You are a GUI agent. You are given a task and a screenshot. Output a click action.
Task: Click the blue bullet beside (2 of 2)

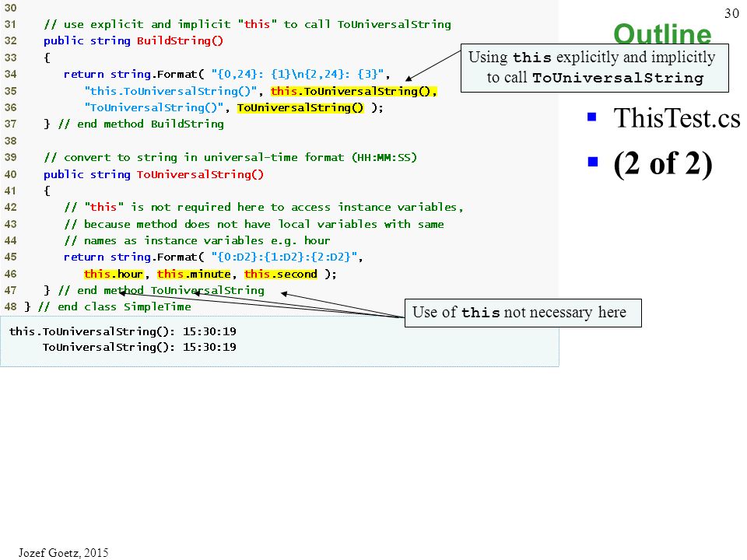[593, 162]
